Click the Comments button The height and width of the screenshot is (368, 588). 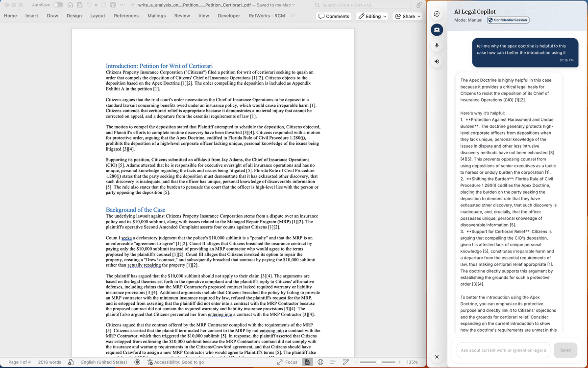pos(334,16)
